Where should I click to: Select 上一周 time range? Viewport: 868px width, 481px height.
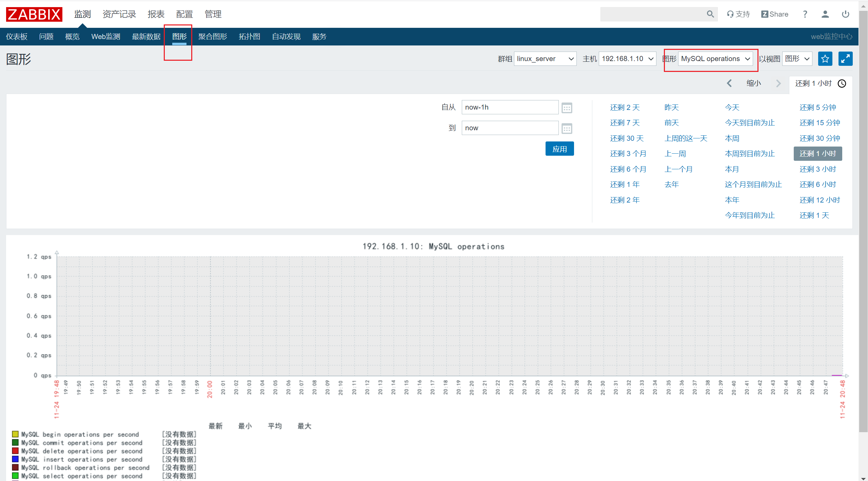(675, 154)
